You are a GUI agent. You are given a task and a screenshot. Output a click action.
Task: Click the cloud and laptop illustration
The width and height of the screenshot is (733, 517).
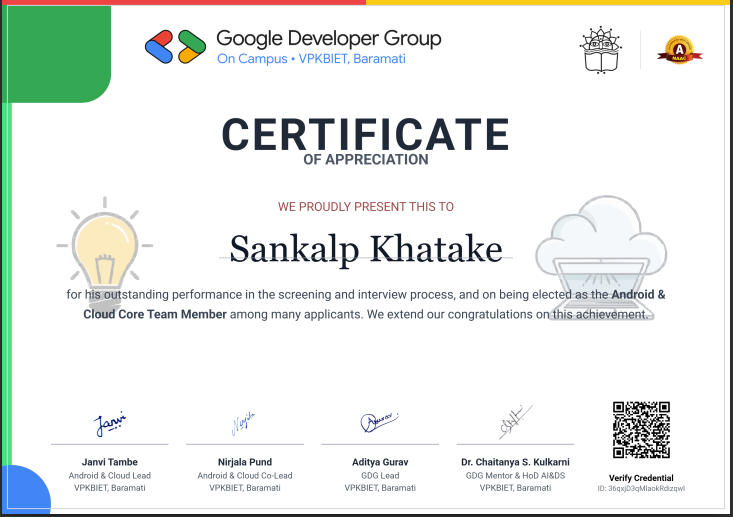601,257
